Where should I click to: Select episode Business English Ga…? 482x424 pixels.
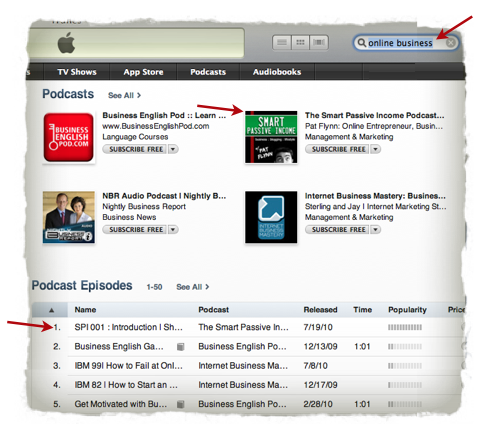[119, 347]
